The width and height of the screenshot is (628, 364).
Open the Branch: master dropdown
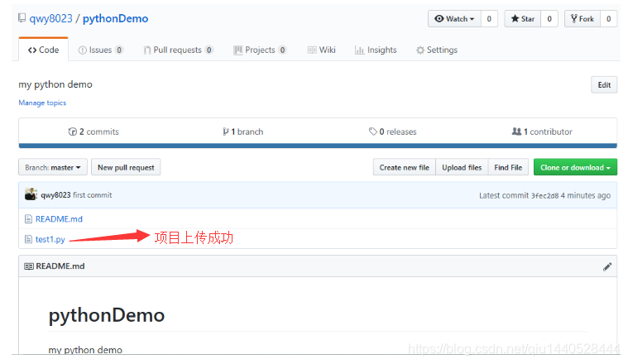tap(53, 167)
